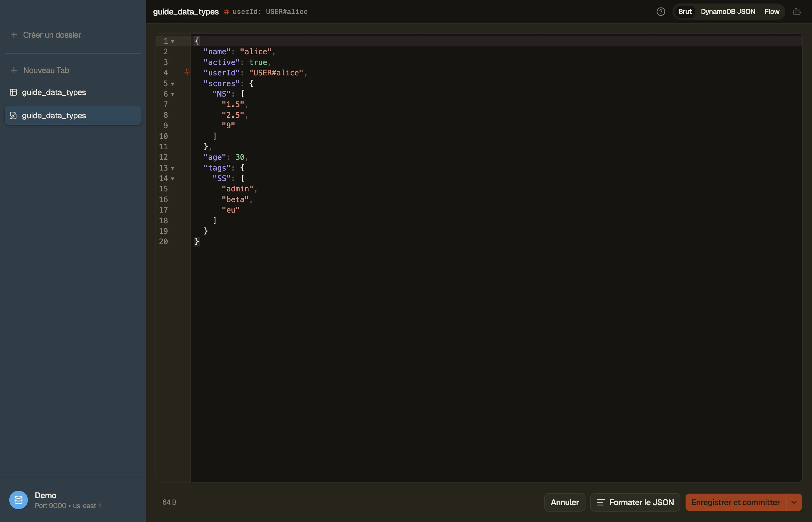Viewport: 812px width, 522px height.
Task: Switch to Brut view mode
Action: pyautogui.click(x=685, y=12)
